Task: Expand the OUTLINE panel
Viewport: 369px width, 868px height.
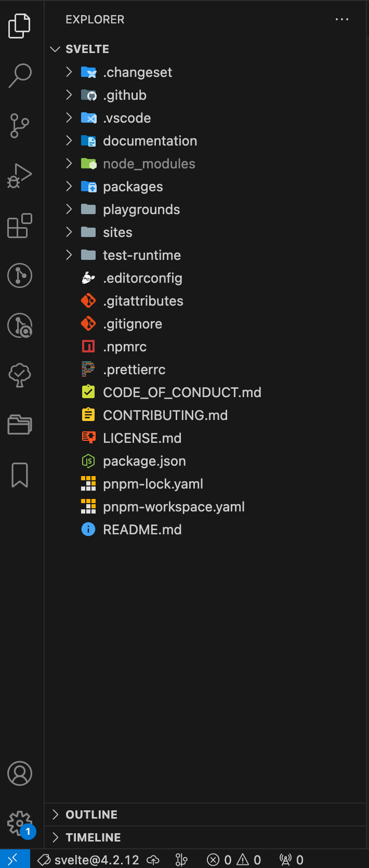Action: click(91, 814)
